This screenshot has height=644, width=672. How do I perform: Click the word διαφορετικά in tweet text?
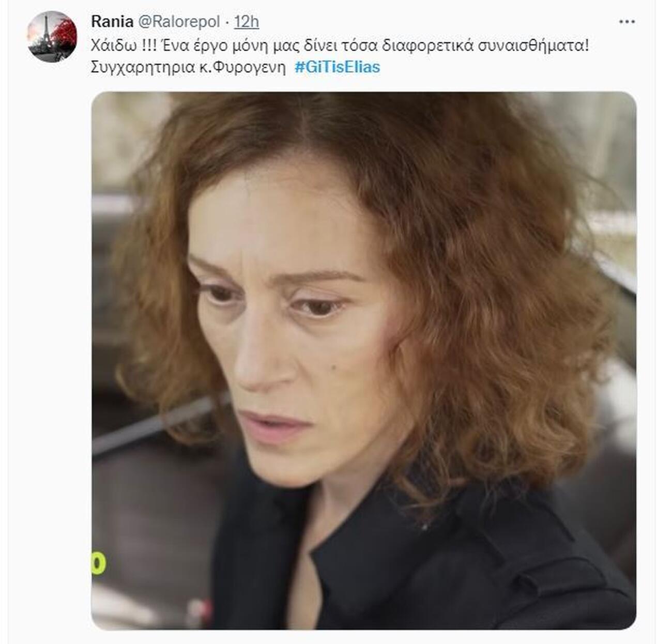pyautogui.click(x=428, y=45)
